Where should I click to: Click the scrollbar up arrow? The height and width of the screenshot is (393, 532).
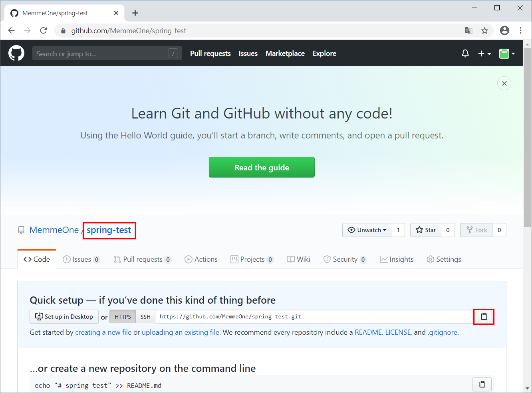527,44
